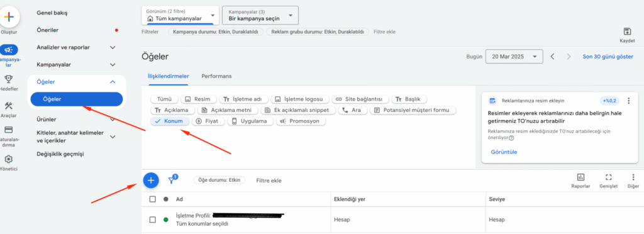
Task: Open the Kampanyalar megaphone icon in sidebar
Action: 9,50
